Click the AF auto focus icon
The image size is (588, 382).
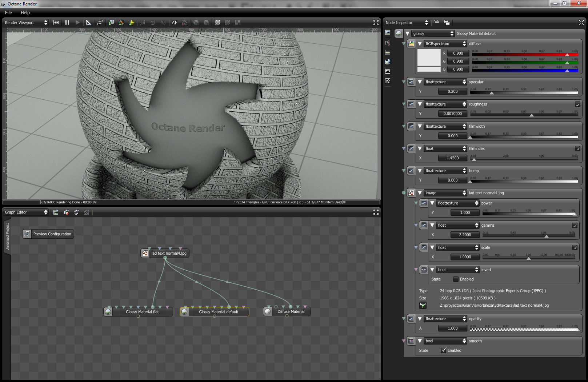click(175, 23)
